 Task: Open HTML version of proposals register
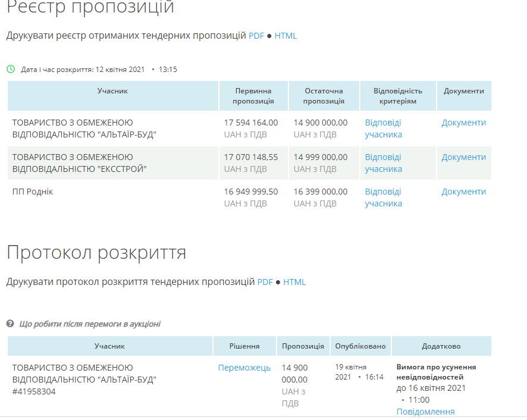point(286,36)
